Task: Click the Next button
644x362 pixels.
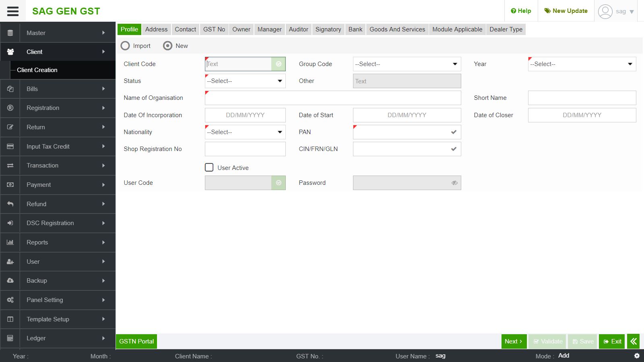Action: (x=514, y=341)
